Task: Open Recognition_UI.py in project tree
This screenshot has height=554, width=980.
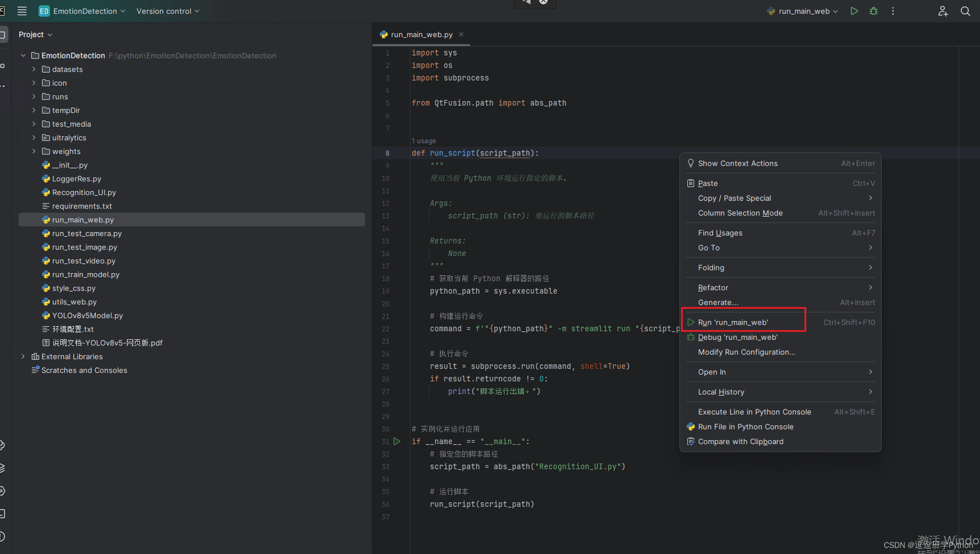Action: click(x=84, y=192)
